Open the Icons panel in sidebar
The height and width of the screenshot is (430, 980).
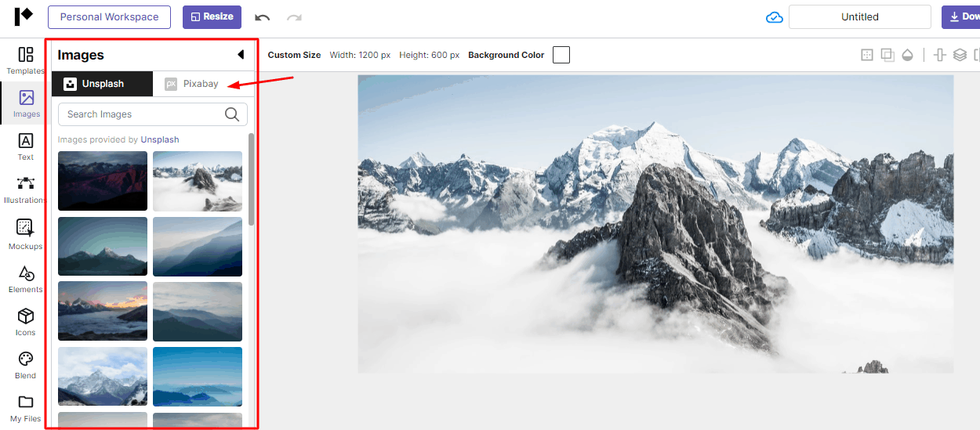coord(25,321)
